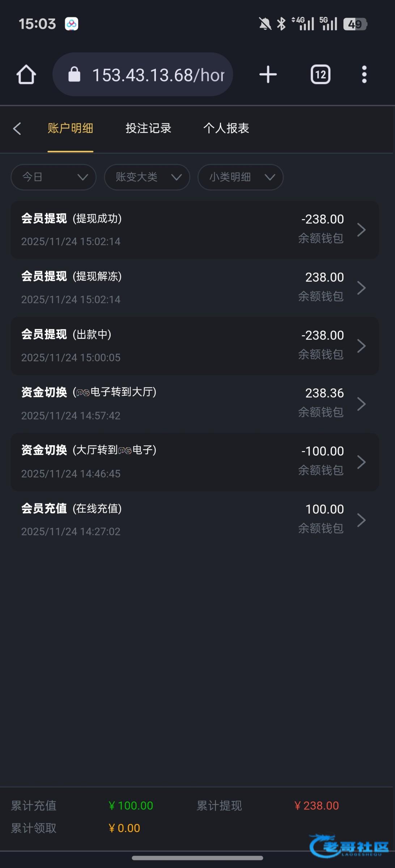Tap the lock icon in address bar
This screenshot has width=395, height=868.
75,75
